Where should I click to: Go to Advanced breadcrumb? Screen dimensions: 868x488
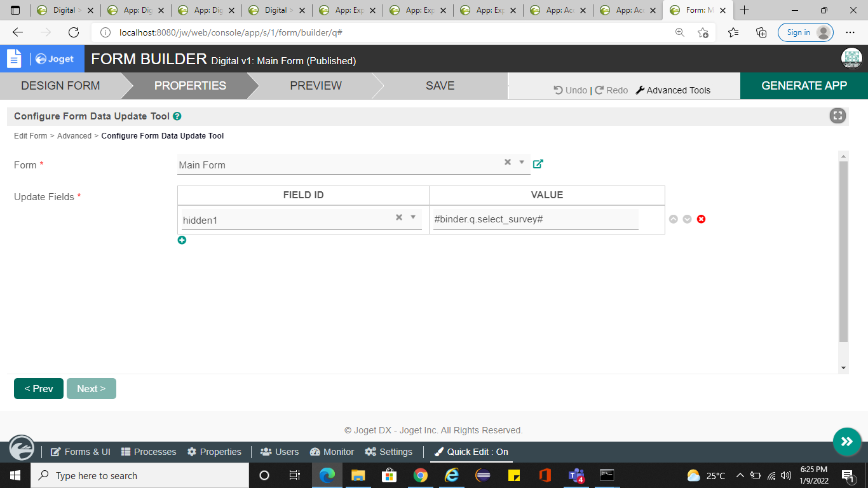tap(74, 136)
